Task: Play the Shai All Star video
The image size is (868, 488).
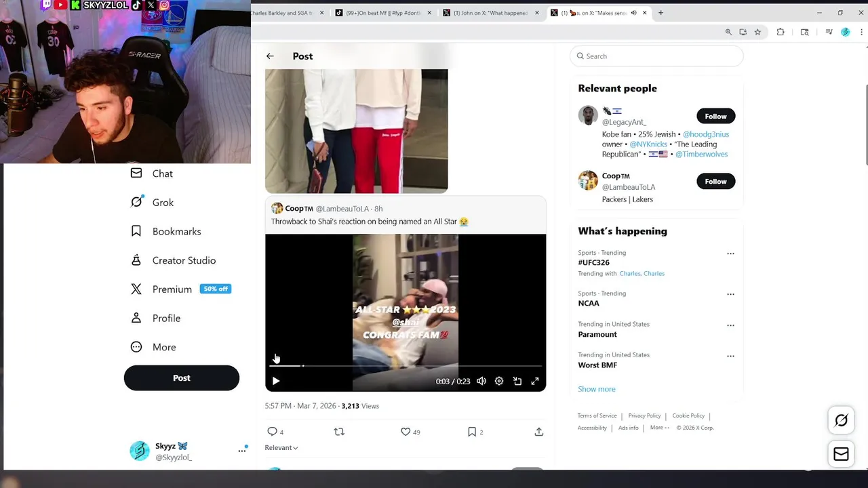Action: (x=276, y=382)
